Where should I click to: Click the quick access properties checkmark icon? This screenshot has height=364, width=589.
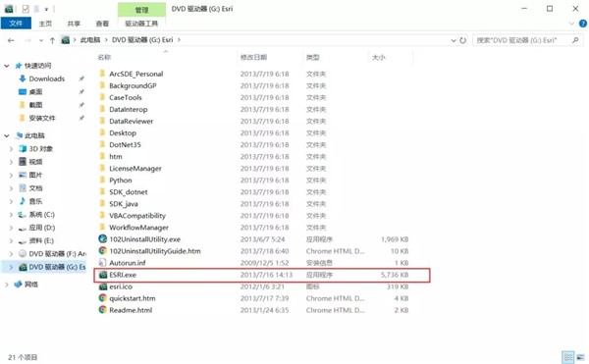point(26,9)
